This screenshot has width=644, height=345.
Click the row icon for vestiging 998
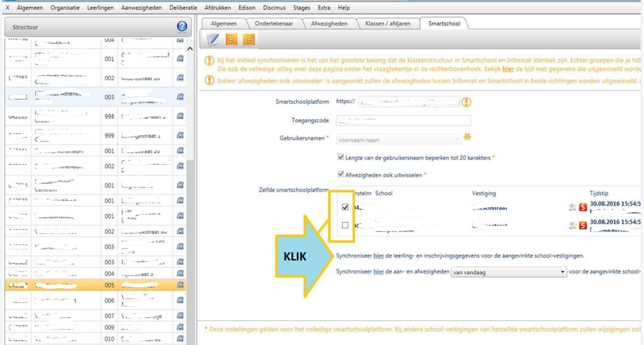[180, 116]
